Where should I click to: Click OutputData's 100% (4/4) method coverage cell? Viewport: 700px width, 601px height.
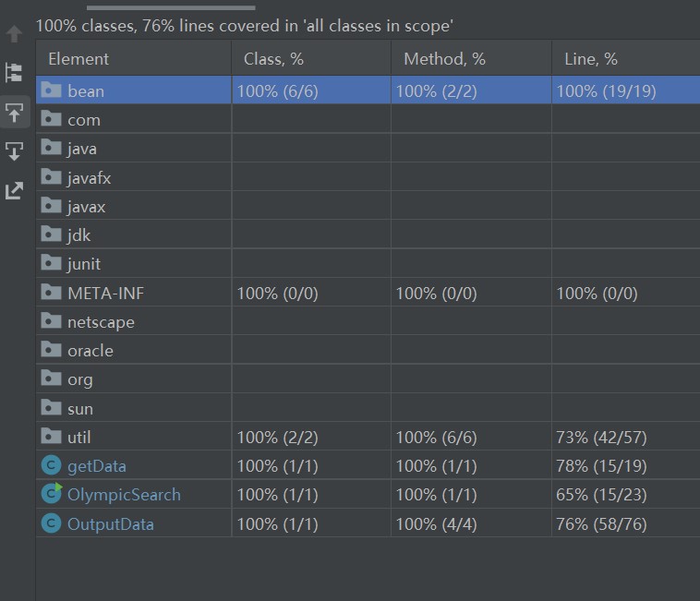coord(471,523)
